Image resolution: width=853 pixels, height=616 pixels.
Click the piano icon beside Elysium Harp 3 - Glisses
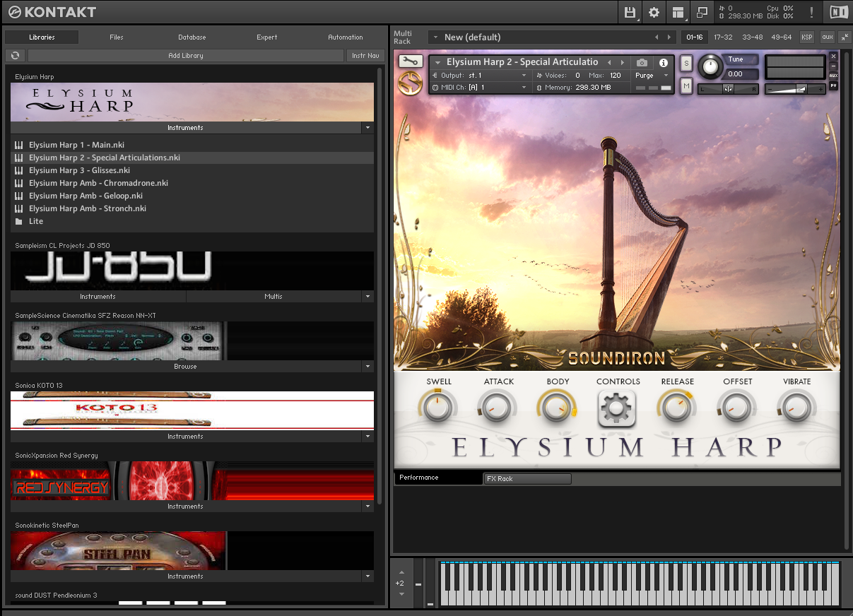(18, 170)
